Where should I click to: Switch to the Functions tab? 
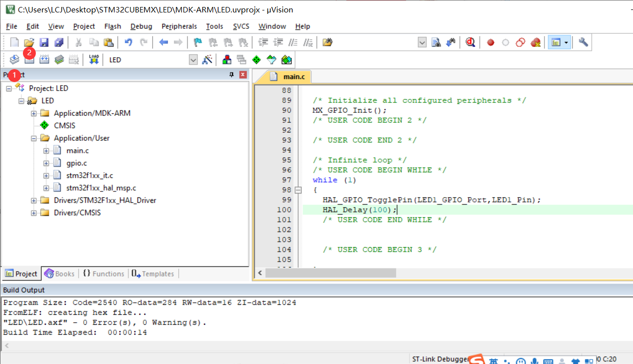point(103,273)
